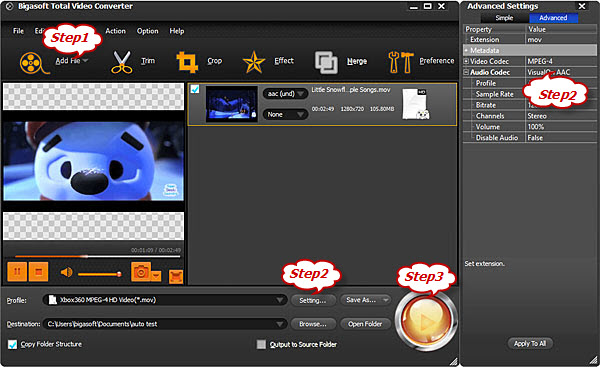Click file name Little Snowfl..ple Songs.mov
600x367 pixels.
pos(351,90)
